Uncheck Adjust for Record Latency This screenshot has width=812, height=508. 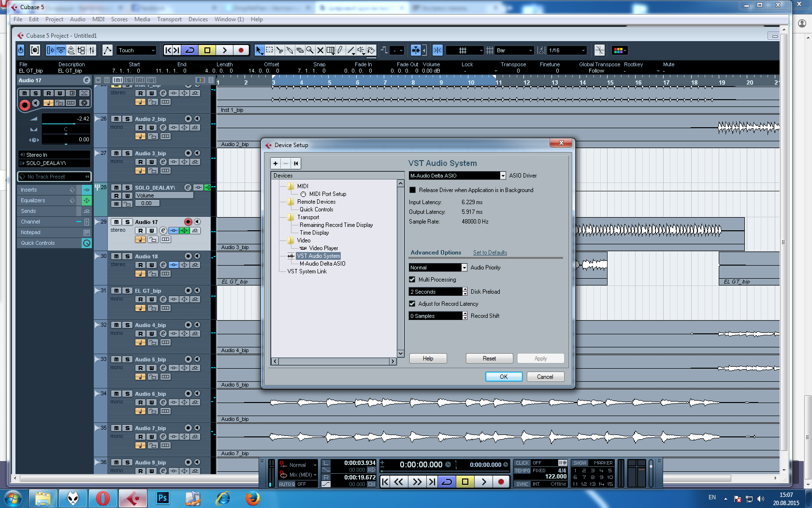pos(412,304)
